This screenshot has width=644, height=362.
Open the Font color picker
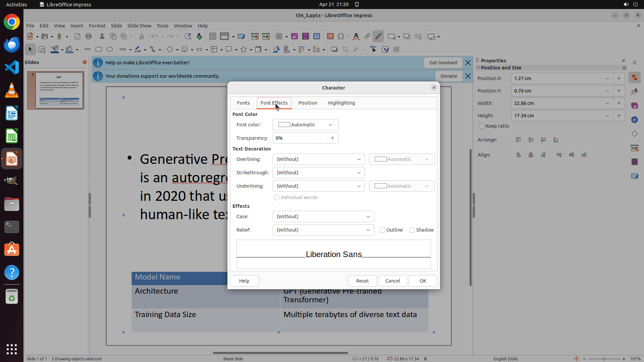(x=305, y=125)
